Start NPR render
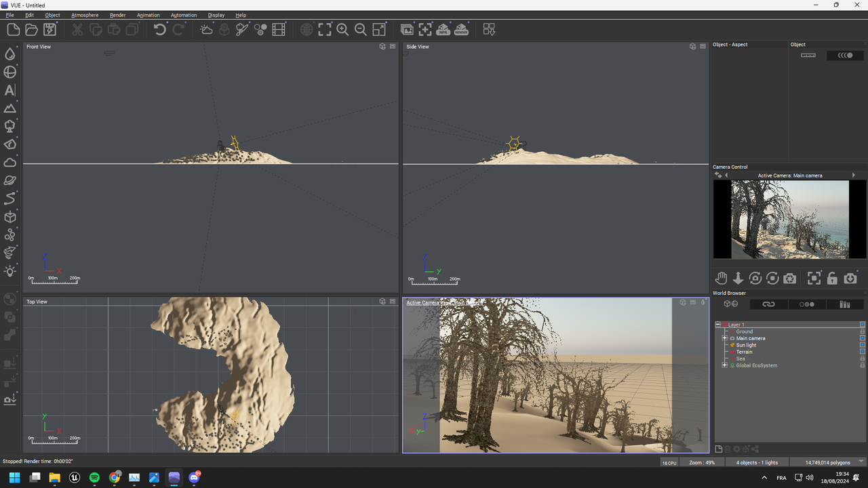 click(443, 29)
